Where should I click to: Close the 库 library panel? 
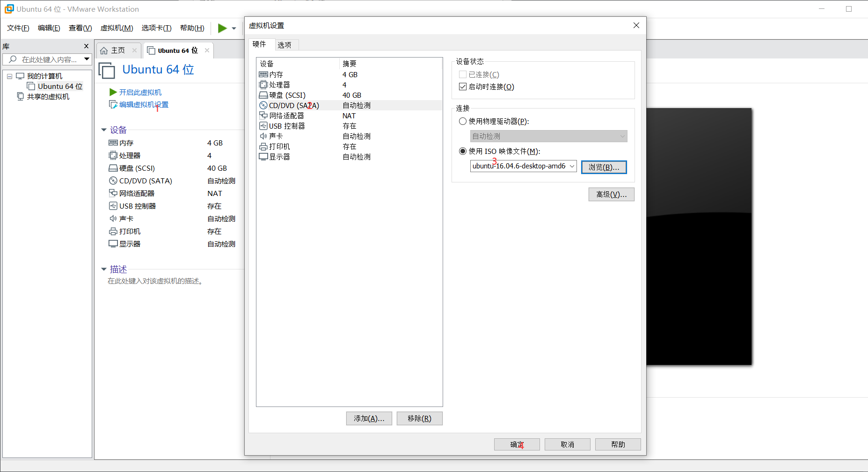[x=86, y=46]
